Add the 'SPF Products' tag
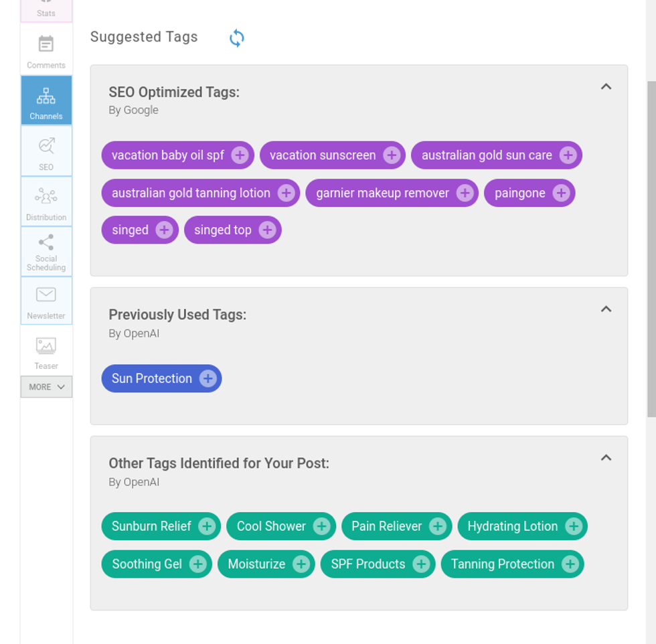 click(420, 564)
